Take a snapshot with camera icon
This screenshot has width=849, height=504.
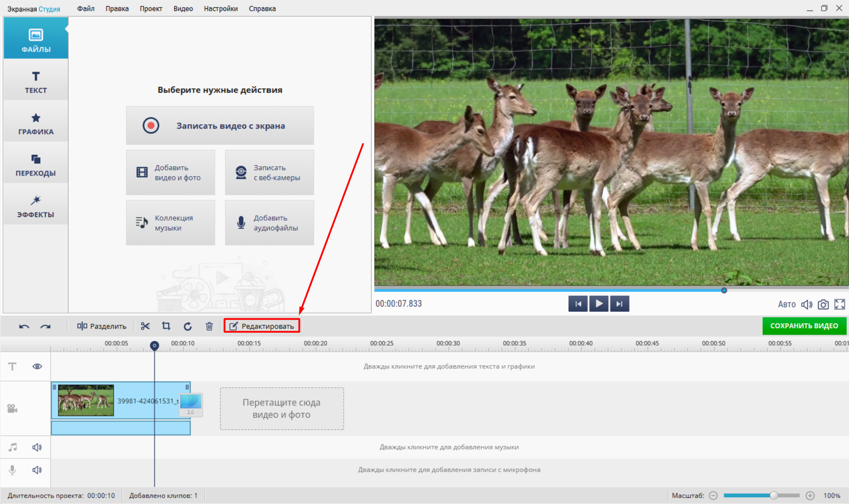[x=823, y=304]
